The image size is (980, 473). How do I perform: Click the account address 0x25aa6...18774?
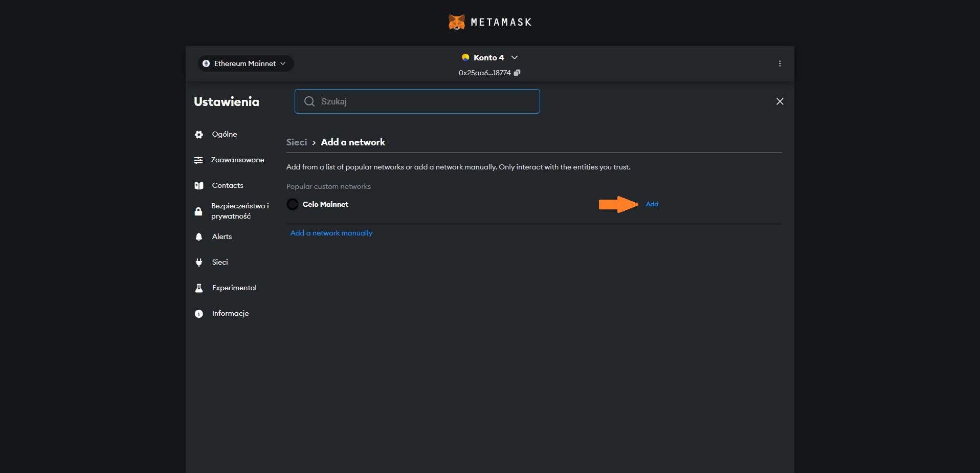tap(484, 73)
